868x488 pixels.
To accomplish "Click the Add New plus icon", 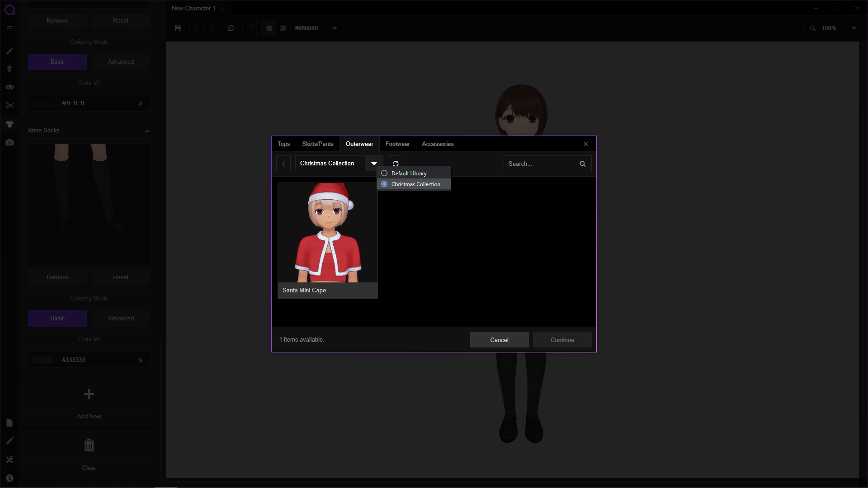I will (89, 394).
